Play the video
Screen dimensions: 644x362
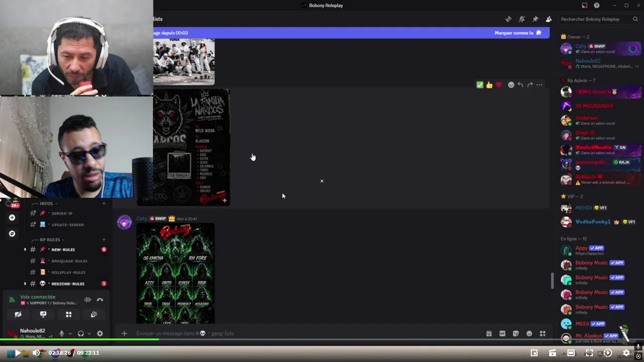18,353
